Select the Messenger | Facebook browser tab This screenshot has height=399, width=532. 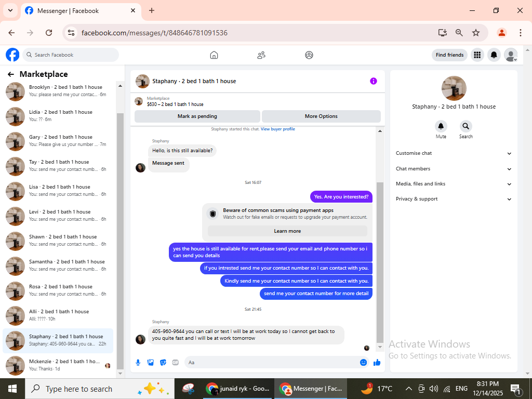pos(81,11)
